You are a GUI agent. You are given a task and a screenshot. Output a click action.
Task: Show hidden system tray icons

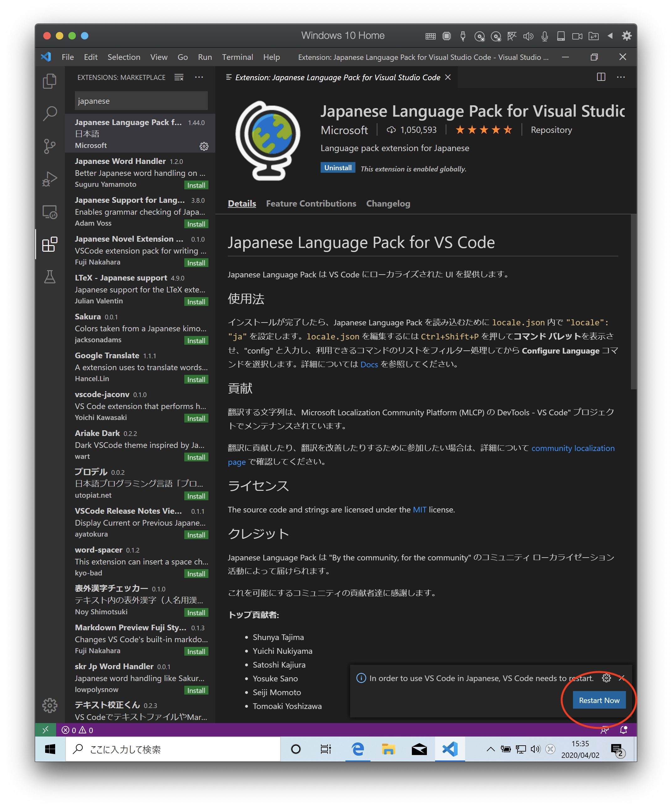tap(490, 749)
